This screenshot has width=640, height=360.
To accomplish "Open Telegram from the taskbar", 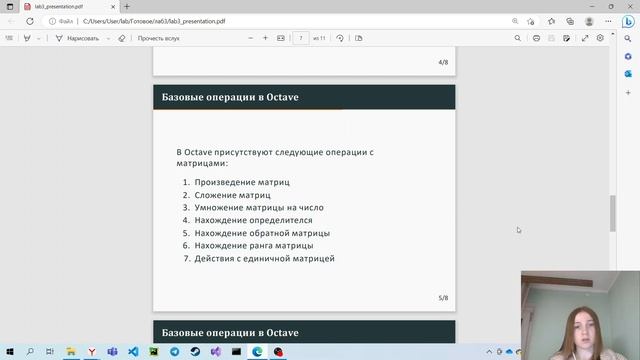I will 175,351.
